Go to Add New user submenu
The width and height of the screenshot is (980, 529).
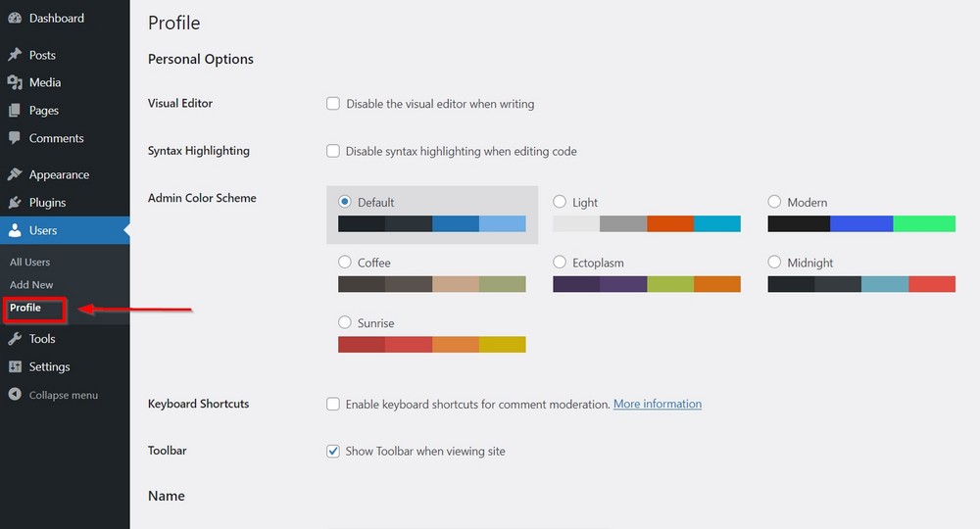(x=31, y=285)
